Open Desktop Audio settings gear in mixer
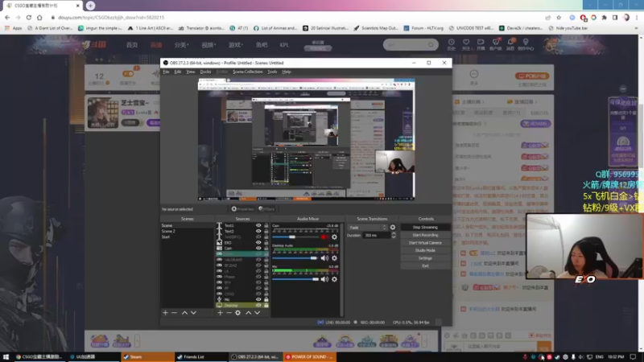The image size is (644, 362). pos(334,258)
